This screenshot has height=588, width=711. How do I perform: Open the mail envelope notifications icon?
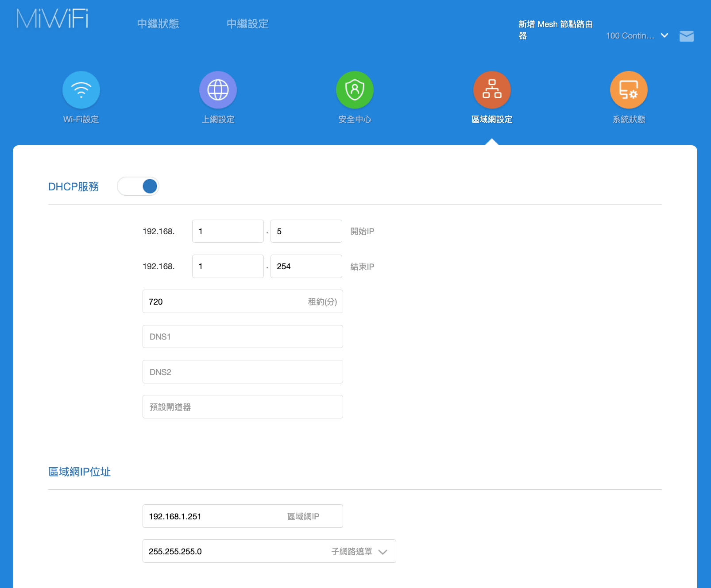click(686, 36)
